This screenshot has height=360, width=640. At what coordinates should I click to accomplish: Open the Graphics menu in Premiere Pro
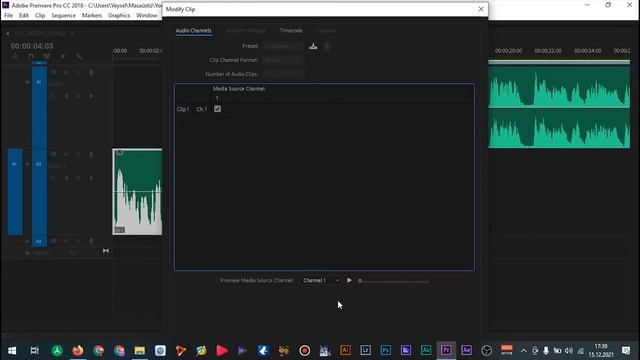(x=119, y=16)
